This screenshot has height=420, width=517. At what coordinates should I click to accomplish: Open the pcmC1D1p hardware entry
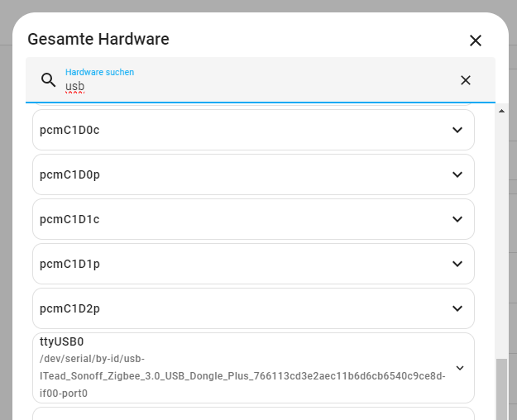(253, 264)
